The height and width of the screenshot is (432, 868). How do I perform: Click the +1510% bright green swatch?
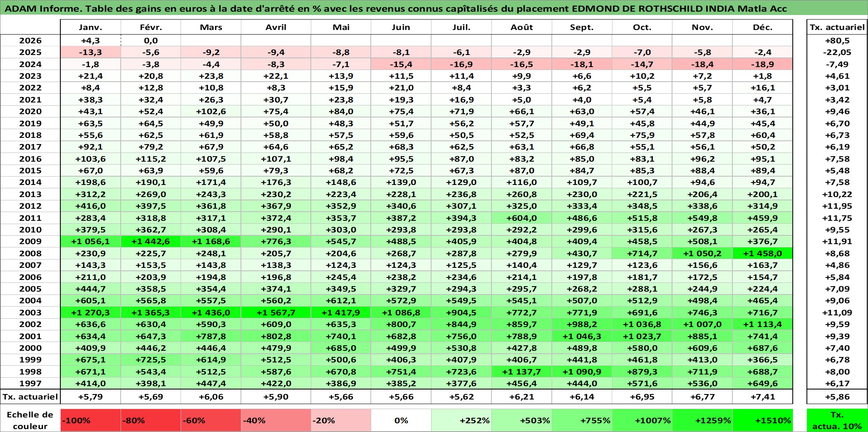click(763, 420)
